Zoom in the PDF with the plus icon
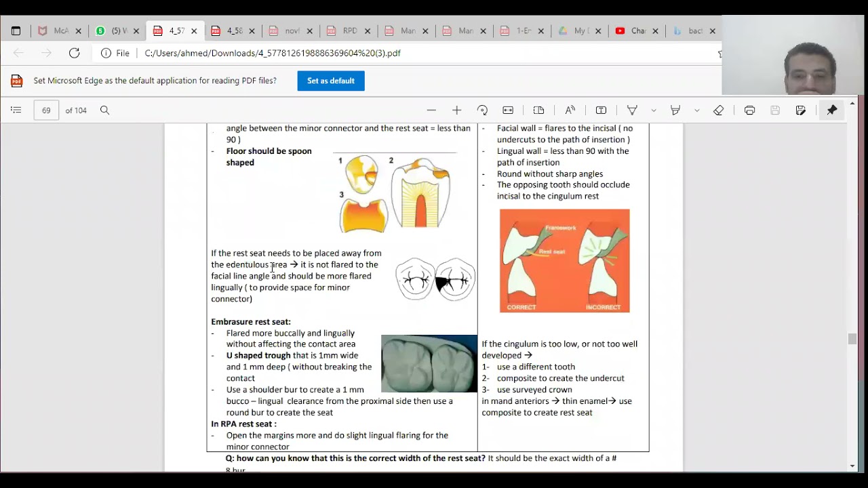This screenshot has width=868, height=488. (456, 110)
